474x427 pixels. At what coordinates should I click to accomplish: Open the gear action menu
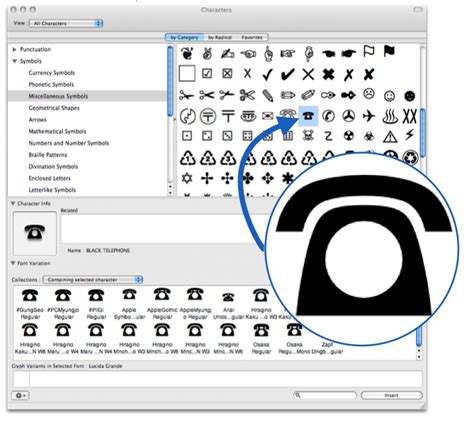pos(21,395)
